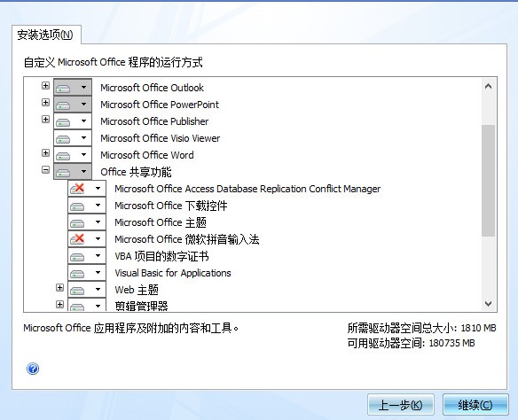Select the Microsoft Office 主题 row
Screen dimensions: 518x420
point(161,222)
